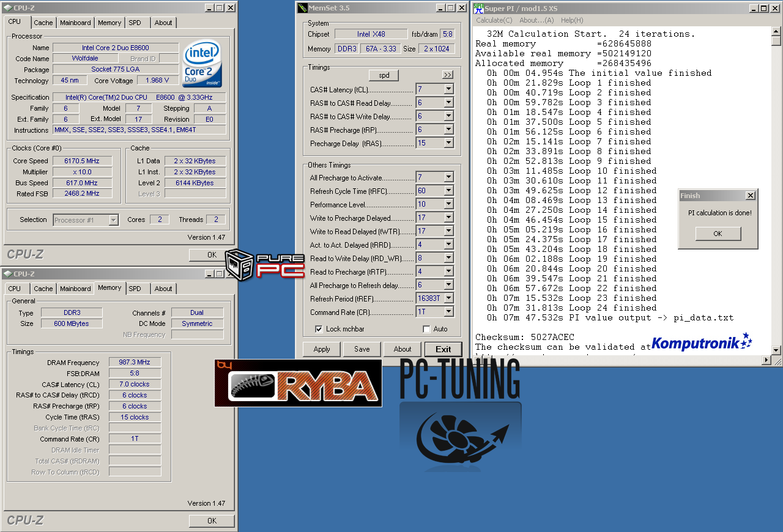Open Write to Precharge Delayed dropdown

coord(449,218)
